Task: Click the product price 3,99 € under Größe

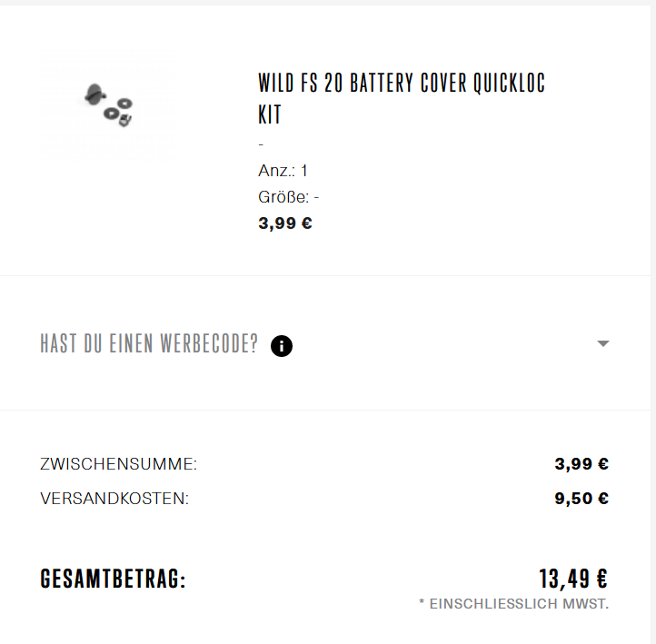Action: pos(285,223)
